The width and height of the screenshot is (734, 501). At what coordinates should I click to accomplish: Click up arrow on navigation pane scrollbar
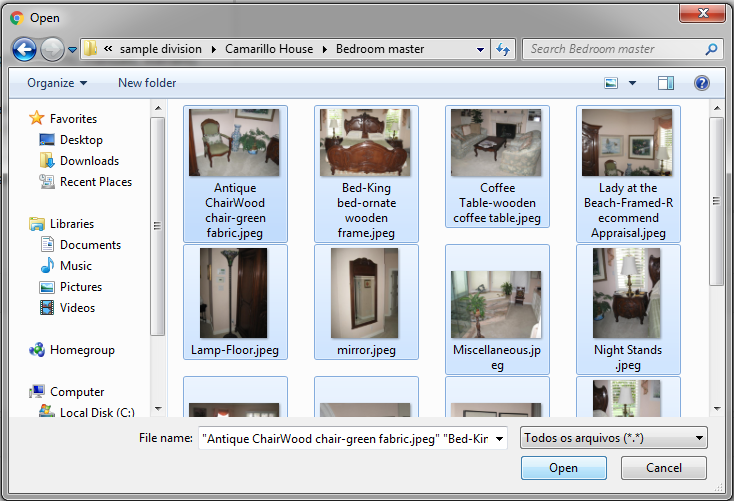coord(158,108)
